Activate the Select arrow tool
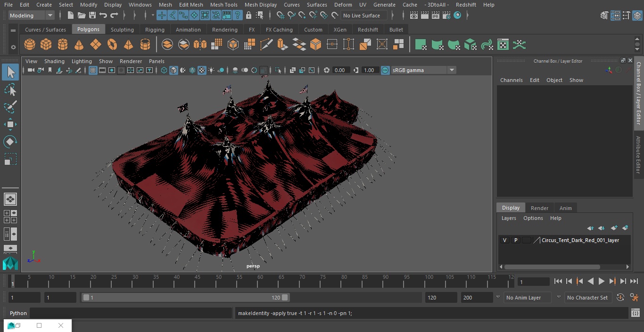644x332 pixels. [10, 72]
